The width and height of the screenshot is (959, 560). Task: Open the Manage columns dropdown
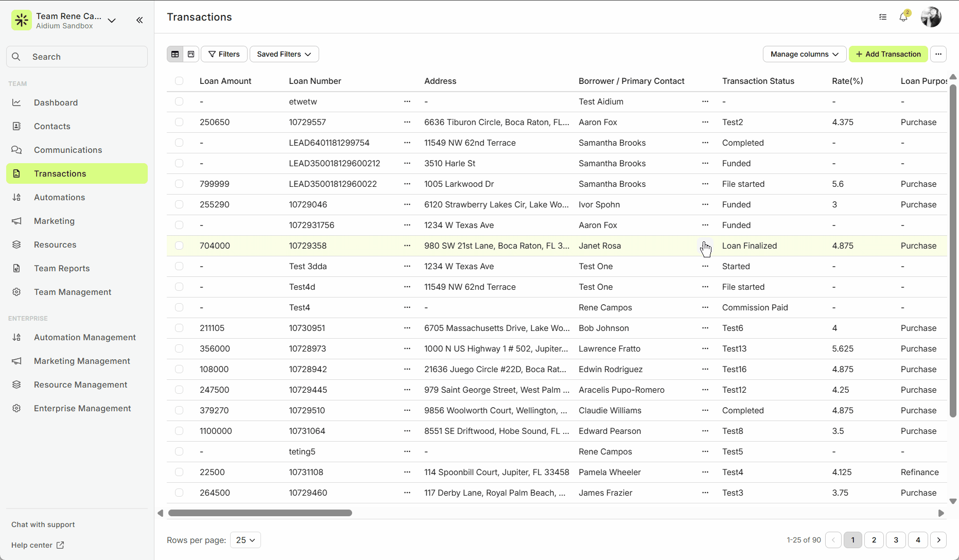coord(804,54)
